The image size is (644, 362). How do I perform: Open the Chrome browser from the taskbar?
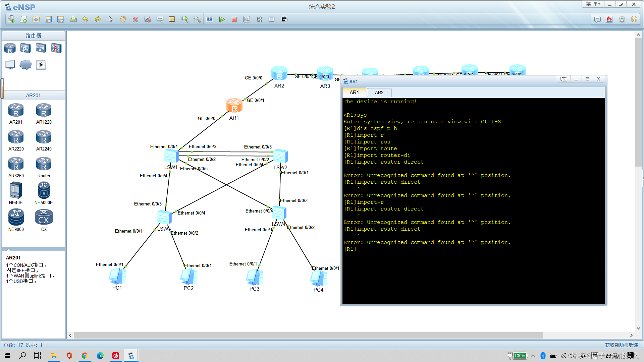tap(85, 356)
